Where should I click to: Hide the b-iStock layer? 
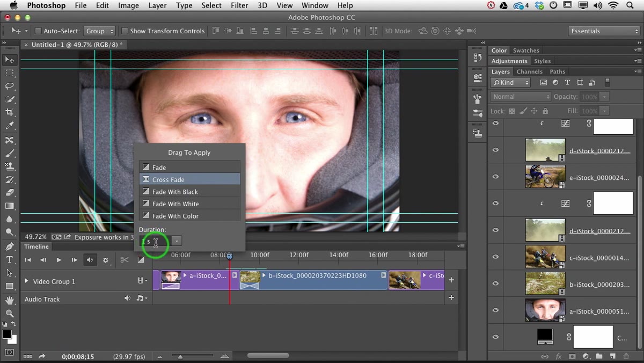coord(495,284)
